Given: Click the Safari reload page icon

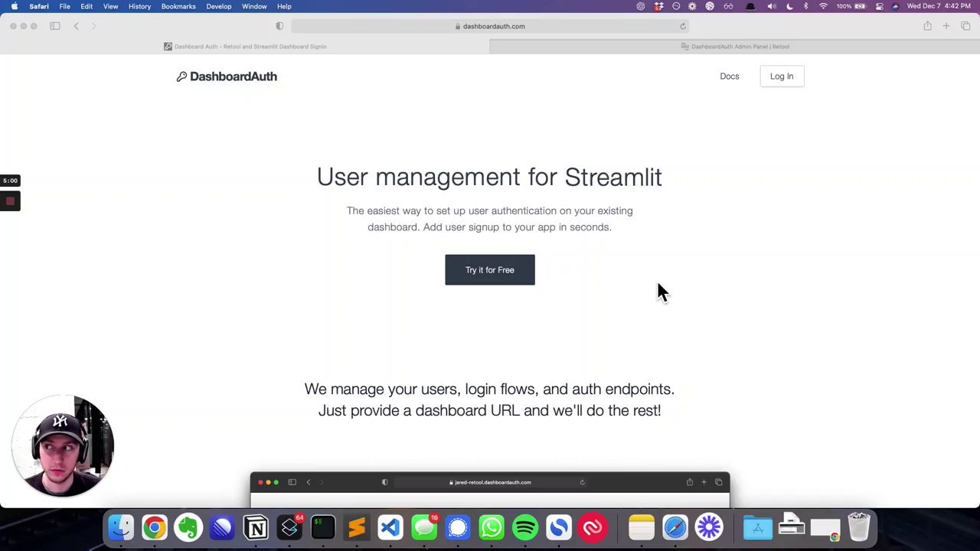Looking at the screenshot, I should pos(683,26).
